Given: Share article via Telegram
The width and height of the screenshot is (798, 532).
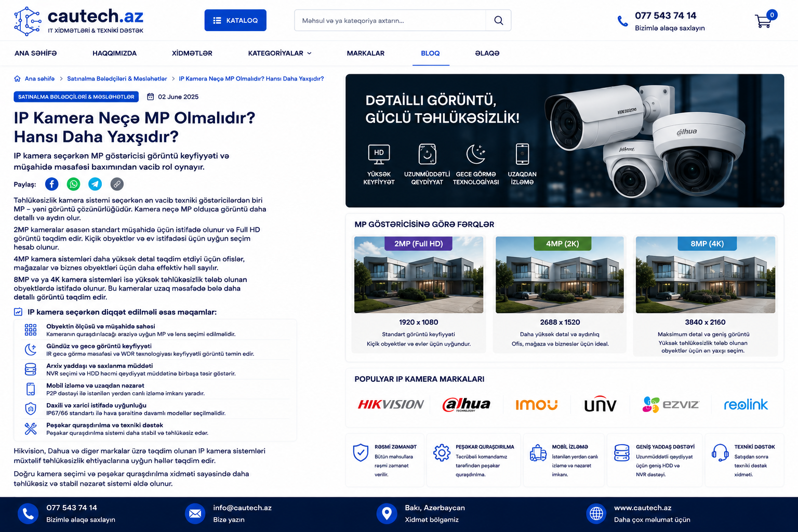Looking at the screenshot, I should 95,184.
